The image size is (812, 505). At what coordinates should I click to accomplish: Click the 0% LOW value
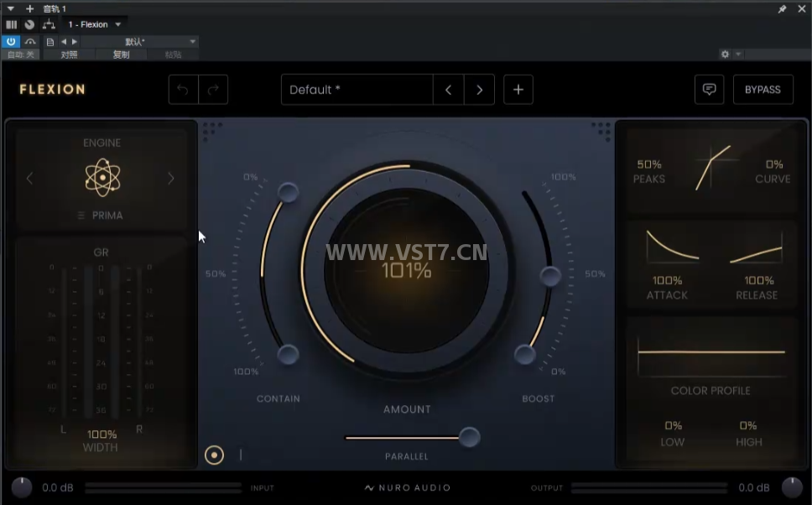(x=673, y=426)
